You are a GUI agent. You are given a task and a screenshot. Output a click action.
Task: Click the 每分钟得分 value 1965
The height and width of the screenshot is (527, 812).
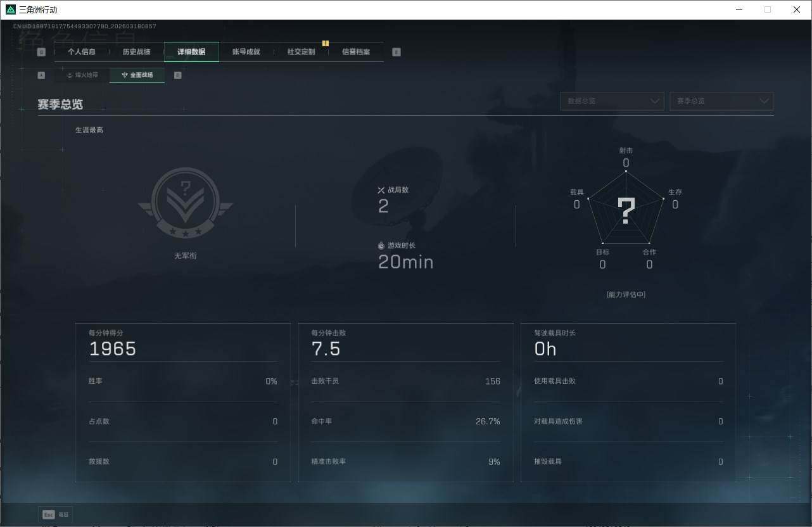113,349
